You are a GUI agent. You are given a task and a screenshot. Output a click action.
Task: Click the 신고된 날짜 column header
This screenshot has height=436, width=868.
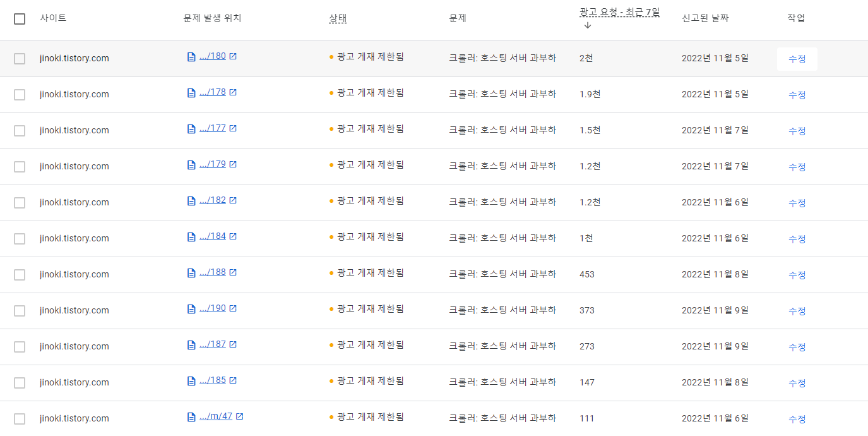coord(705,18)
